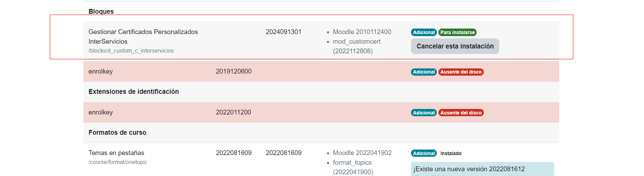Click the Adicional badge beside Para instalarse
The image size is (644, 176).
pyautogui.click(x=424, y=32)
